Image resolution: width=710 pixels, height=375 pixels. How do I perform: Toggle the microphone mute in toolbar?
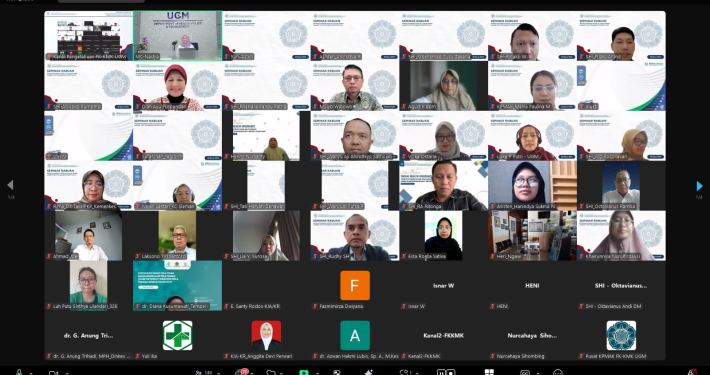[x=19, y=372]
